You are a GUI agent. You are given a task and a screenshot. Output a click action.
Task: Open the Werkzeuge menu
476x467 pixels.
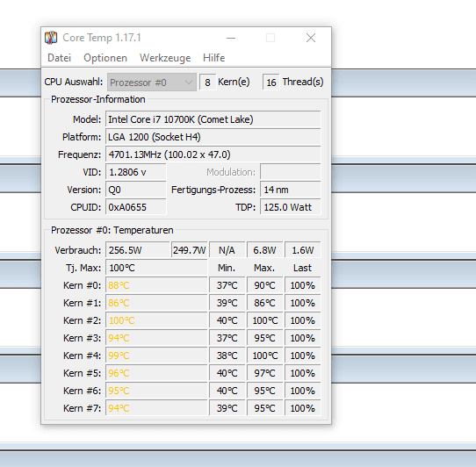(x=165, y=58)
